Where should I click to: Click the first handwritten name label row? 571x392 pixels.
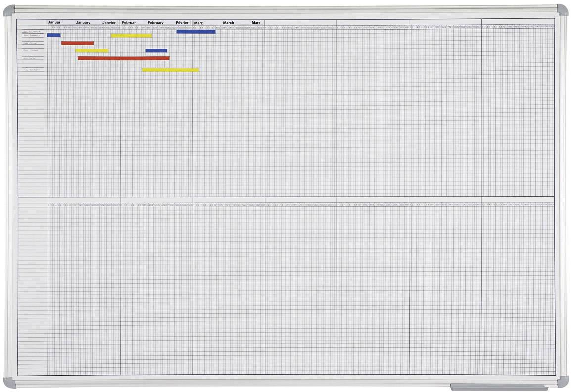(32, 32)
